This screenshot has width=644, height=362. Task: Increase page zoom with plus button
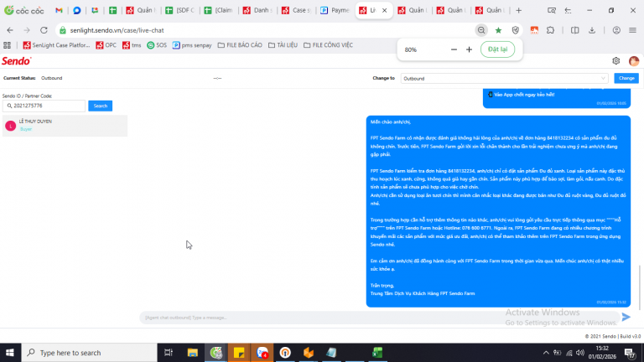(469, 49)
